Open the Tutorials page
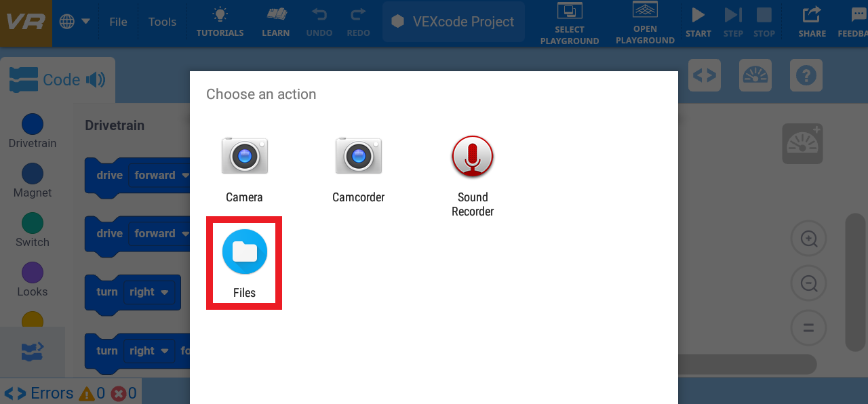Image resolution: width=868 pixels, height=404 pixels. click(220, 21)
